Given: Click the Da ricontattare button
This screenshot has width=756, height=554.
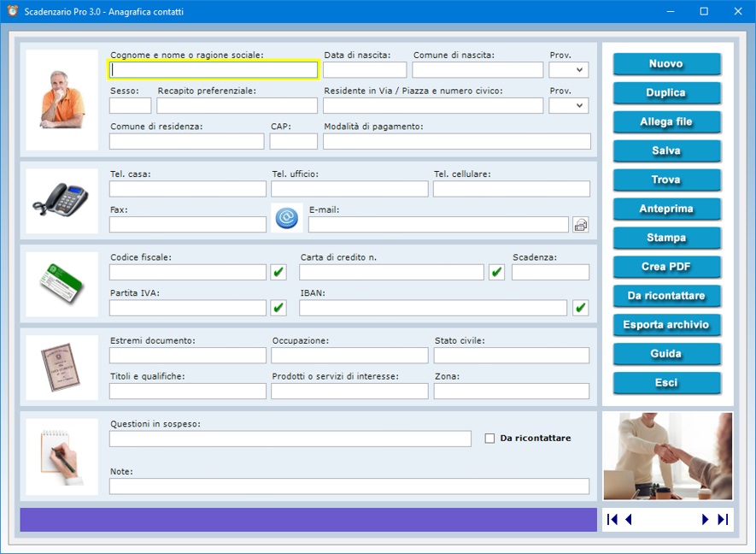Looking at the screenshot, I should click(x=667, y=295).
